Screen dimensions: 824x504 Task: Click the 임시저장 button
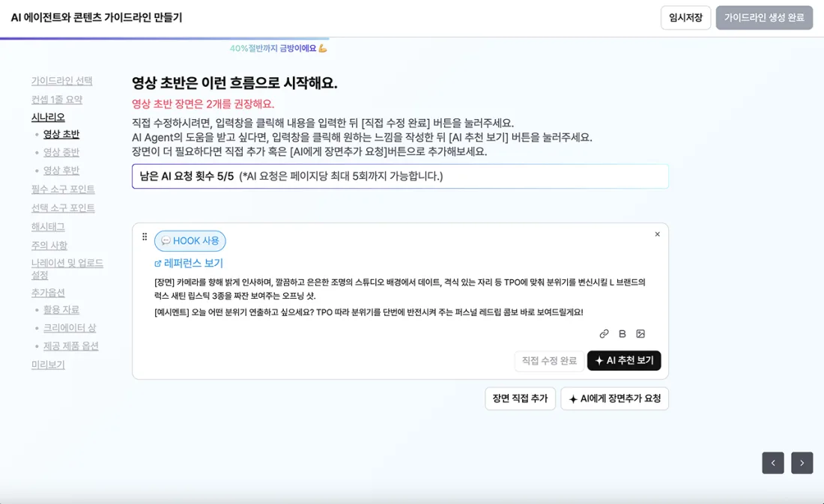pyautogui.click(x=685, y=17)
